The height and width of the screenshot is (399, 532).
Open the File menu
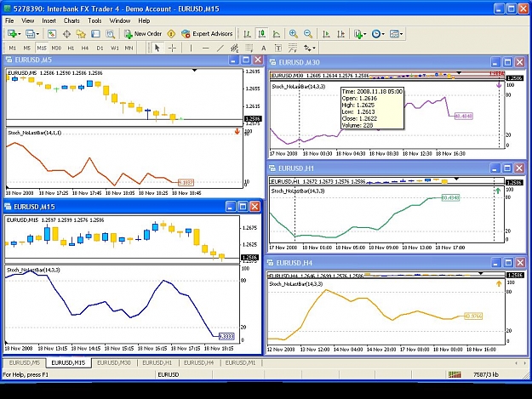click(9, 20)
